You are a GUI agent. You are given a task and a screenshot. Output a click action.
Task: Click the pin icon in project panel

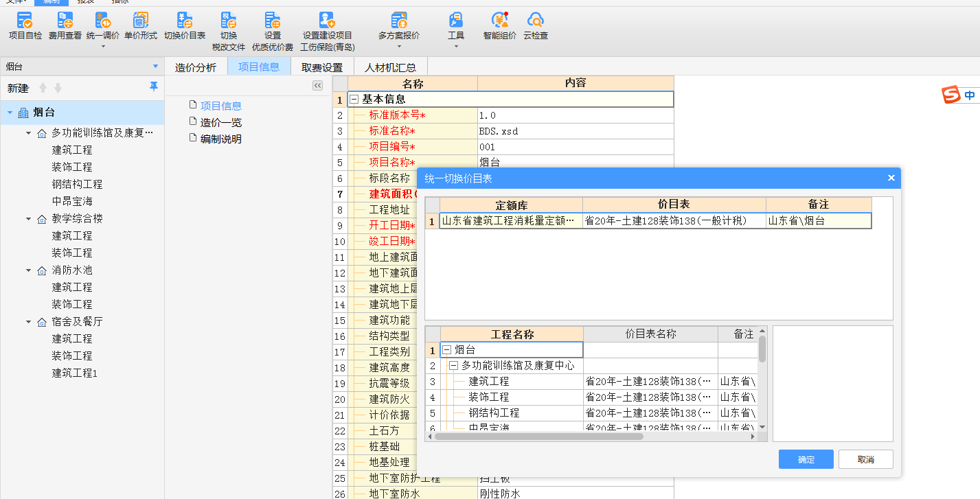point(154,86)
